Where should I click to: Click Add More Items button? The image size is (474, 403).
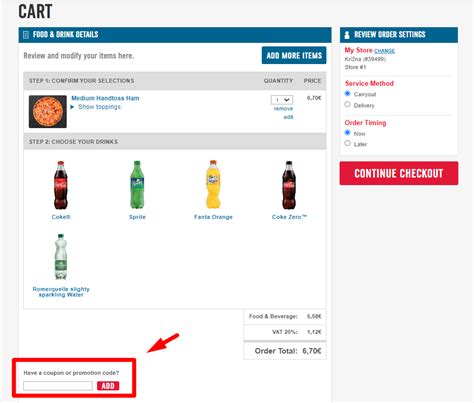(294, 55)
